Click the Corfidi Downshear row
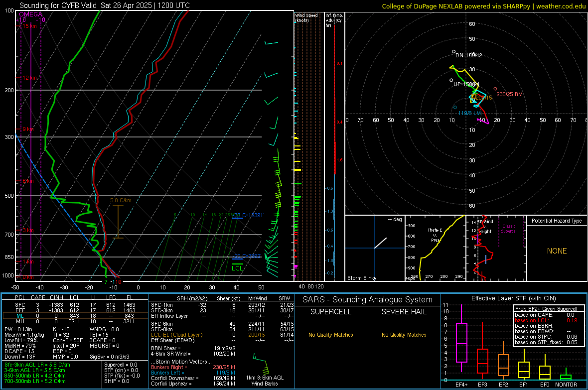The height and width of the screenshot is (390, 588). (x=193, y=378)
